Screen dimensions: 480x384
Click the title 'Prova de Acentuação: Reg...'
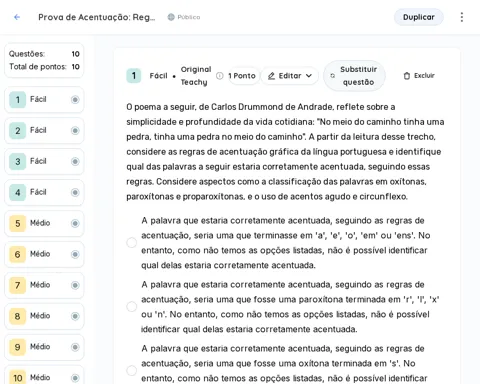click(97, 17)
